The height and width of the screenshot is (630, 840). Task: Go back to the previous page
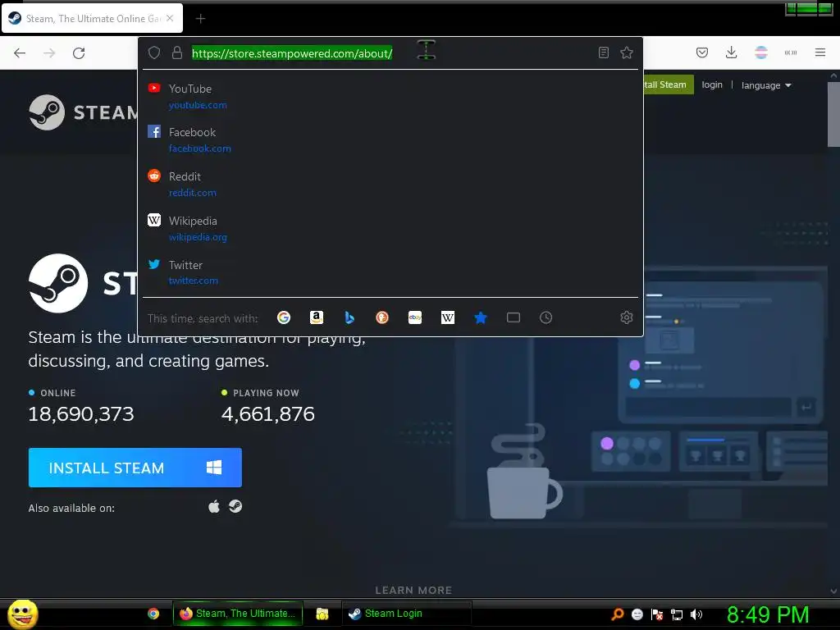(x=20, y=53)
